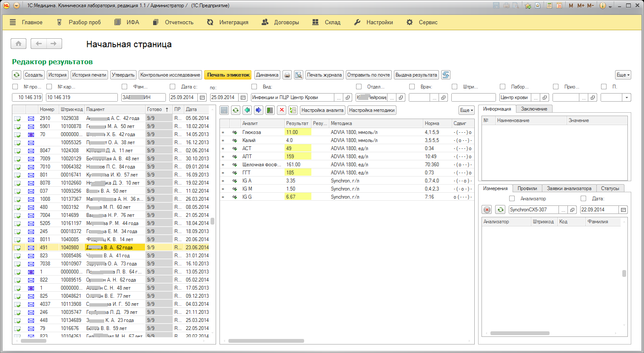Open print preview magnifier icon
The height and width of the screenshot is (353, 644).
298,75
